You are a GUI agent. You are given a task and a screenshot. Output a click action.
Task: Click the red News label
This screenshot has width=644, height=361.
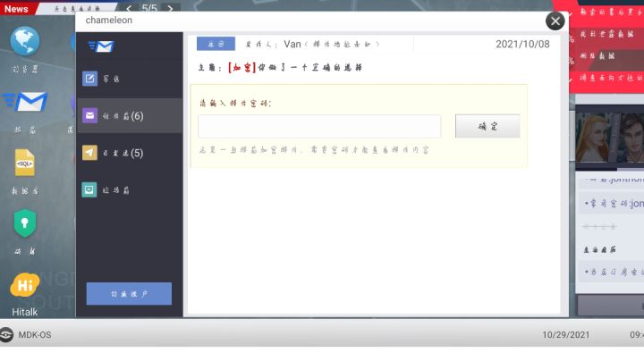click(16, 9)
